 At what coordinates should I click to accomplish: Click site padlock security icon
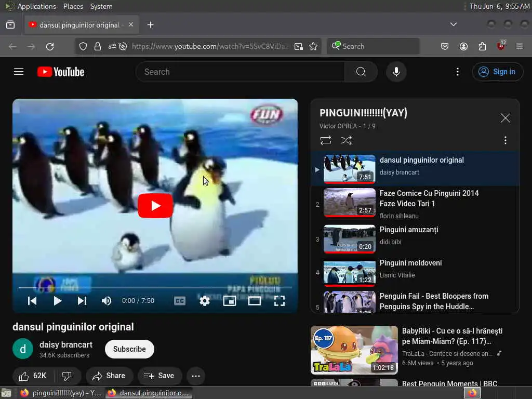[98, 46]
